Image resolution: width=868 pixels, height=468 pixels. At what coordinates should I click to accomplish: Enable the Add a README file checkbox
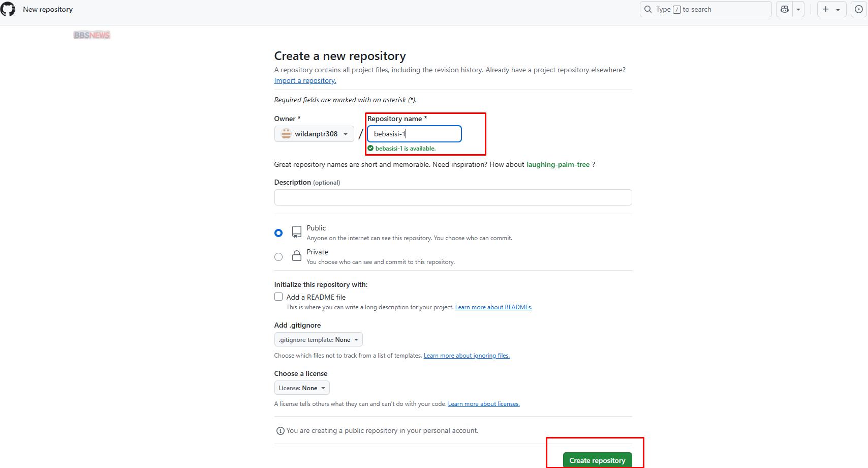point(278,297)
